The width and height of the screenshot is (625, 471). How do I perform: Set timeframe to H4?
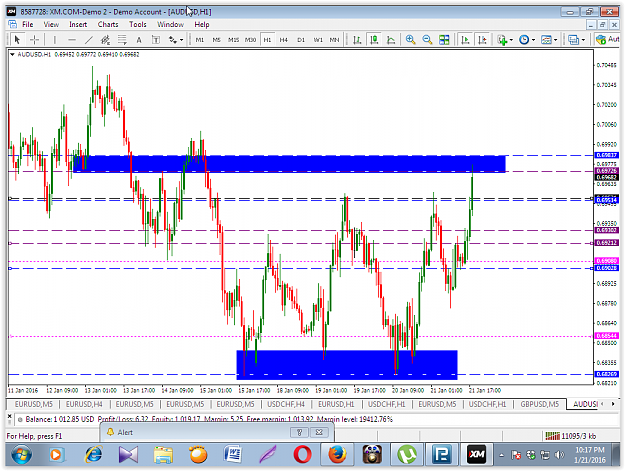[284, 40]
